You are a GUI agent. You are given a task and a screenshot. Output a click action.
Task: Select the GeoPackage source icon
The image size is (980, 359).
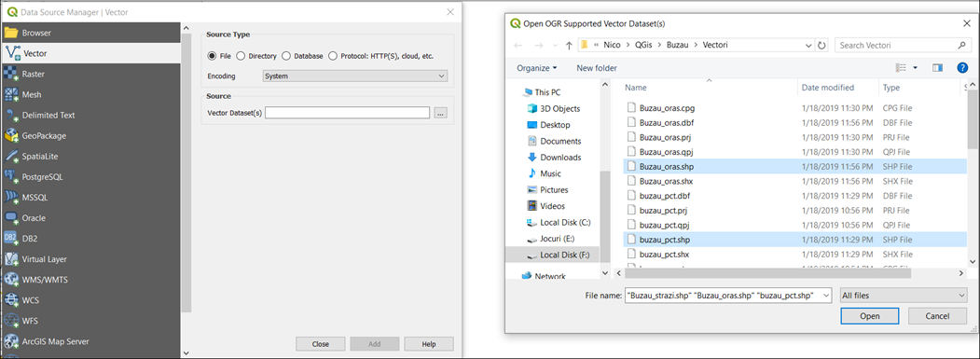click(11, 136)
